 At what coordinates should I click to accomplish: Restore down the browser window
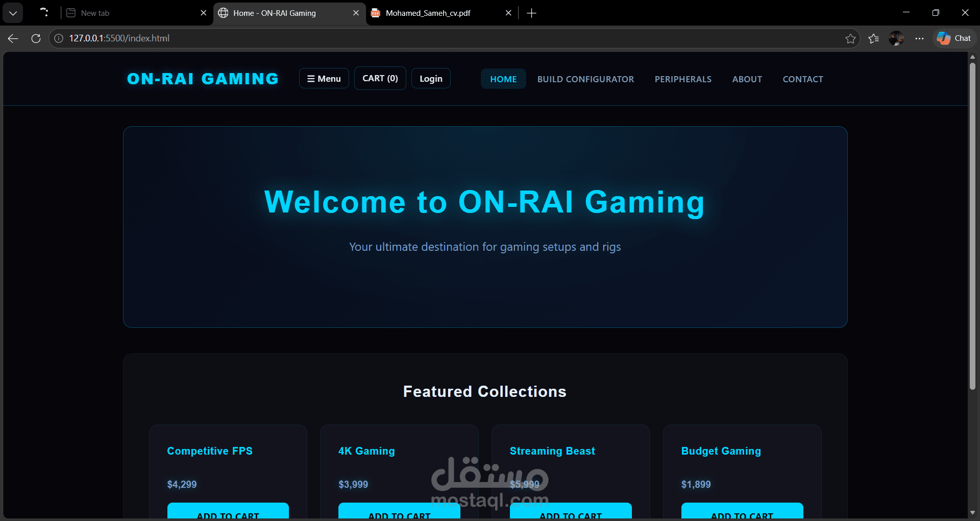pyautogui.click(x=936, y=13)
